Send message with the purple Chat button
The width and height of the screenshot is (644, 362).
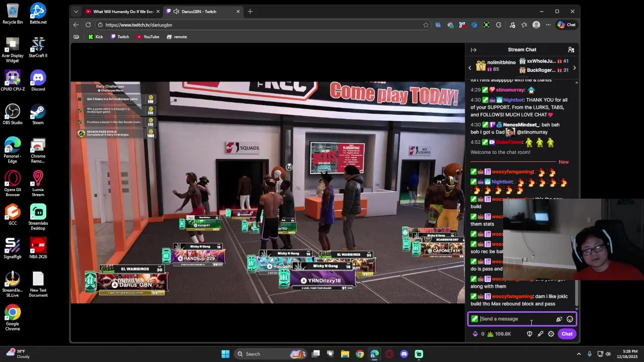pyautogui.click(x=567, y=334)
